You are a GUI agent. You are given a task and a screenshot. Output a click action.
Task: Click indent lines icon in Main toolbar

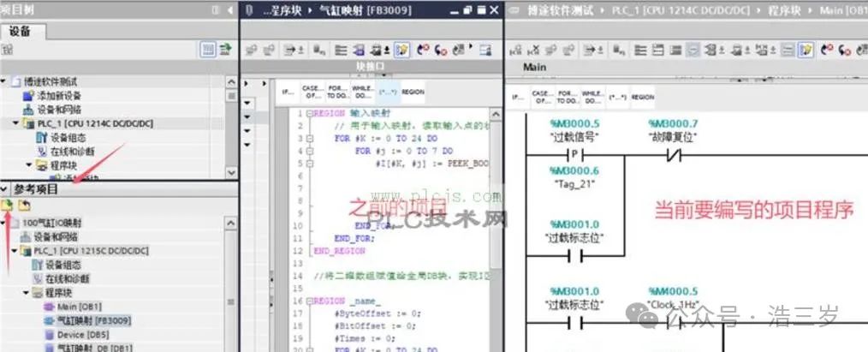tap(640, 51)
